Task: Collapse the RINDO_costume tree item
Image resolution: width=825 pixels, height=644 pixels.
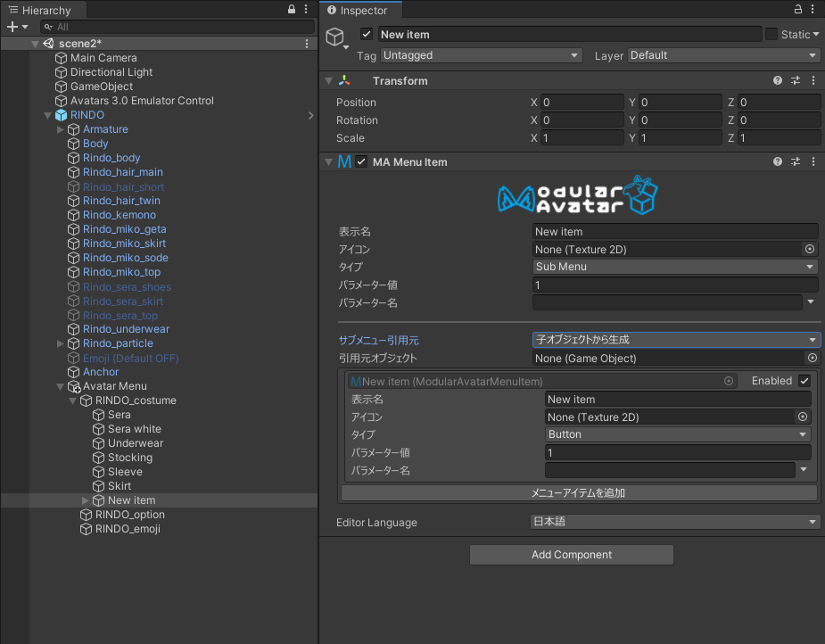Action: (x=72, y=400)
